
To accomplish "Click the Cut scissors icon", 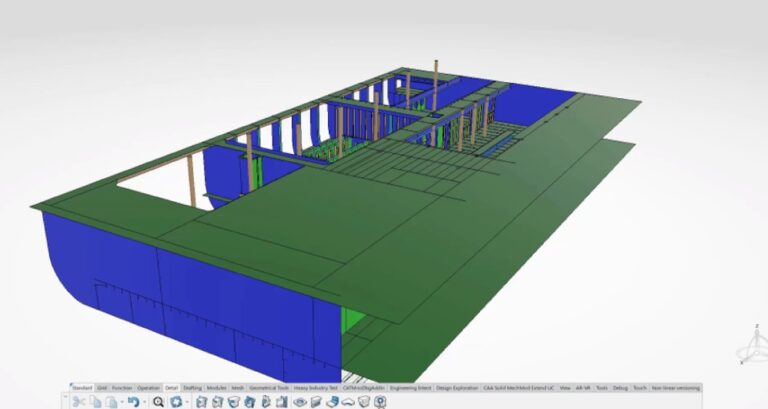I will pyautogui.click(x=78, y=401).
